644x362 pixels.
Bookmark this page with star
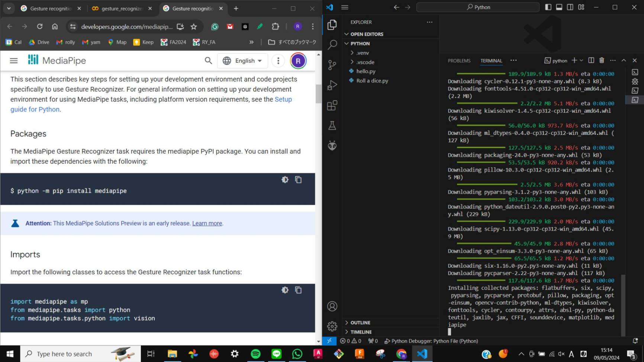point(194,26)
